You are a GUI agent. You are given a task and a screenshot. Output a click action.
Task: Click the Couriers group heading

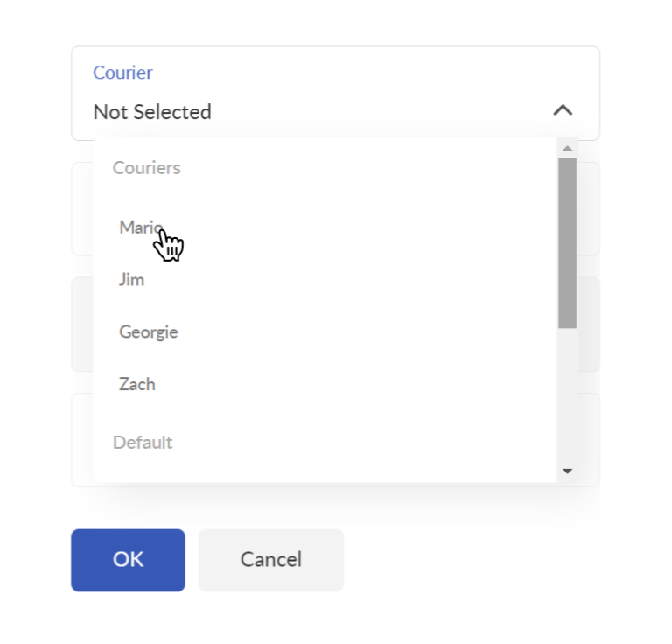pyautogui.click(x=147, y=167)
